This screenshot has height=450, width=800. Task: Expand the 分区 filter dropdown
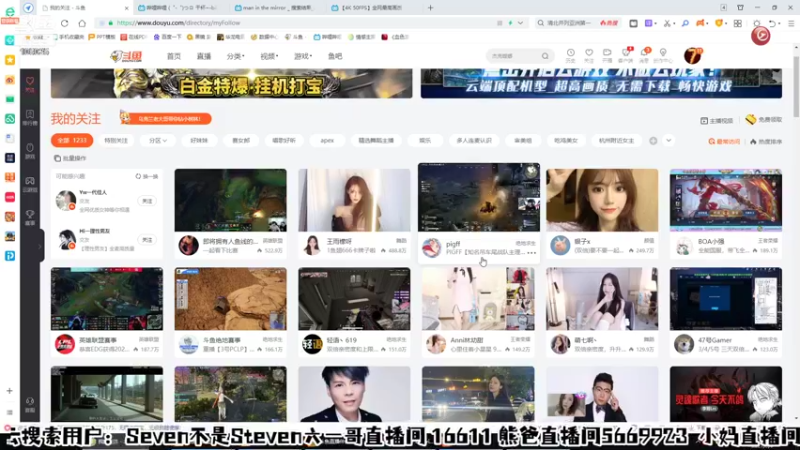coord(157,140)
